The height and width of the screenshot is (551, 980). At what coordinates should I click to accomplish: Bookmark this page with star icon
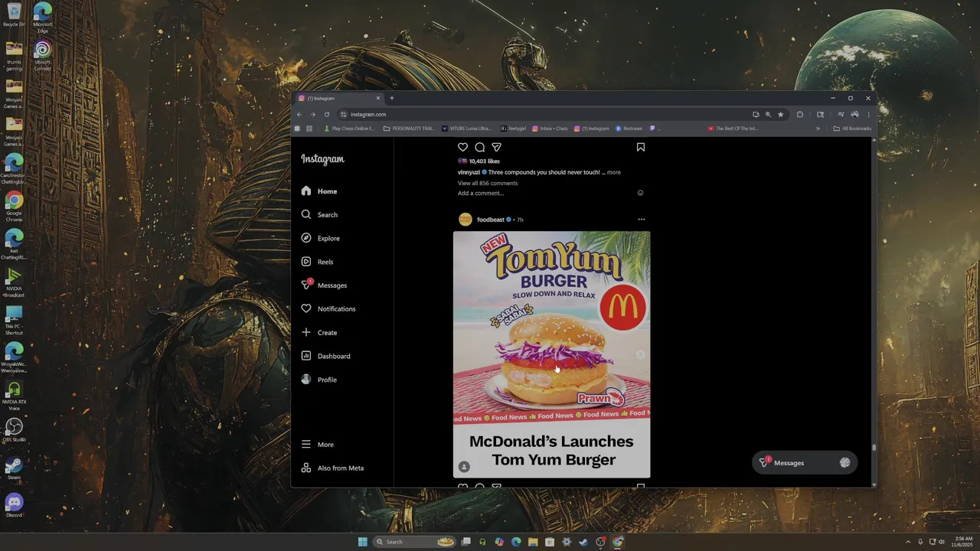click(x=780, y=114)
